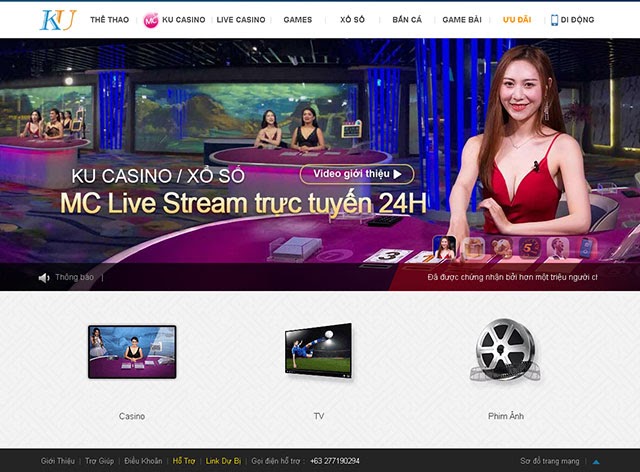This screenshot has height=472, width=640.
Task: Open Sơ đồ trang mạng sitemap
Action: (550, 461)
